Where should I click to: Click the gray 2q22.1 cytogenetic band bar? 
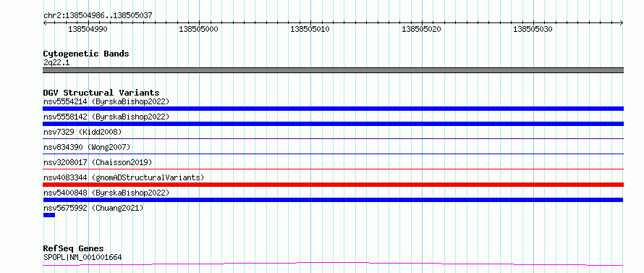(x=333, y=70)
